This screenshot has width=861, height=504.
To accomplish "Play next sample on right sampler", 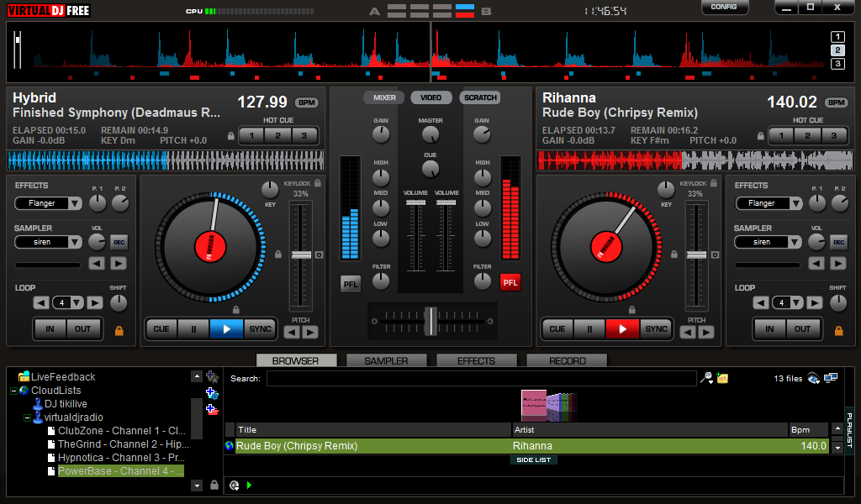I will coord(838,264).
